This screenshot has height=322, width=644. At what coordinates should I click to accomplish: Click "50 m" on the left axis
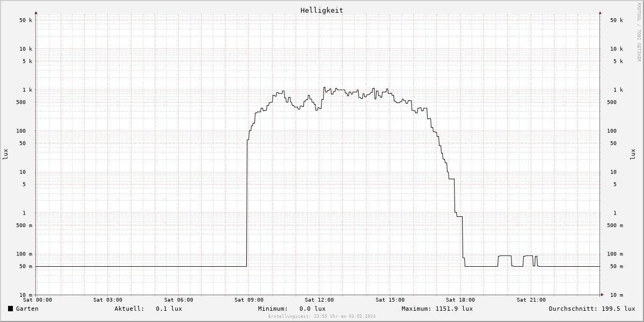tap(26, 267)
